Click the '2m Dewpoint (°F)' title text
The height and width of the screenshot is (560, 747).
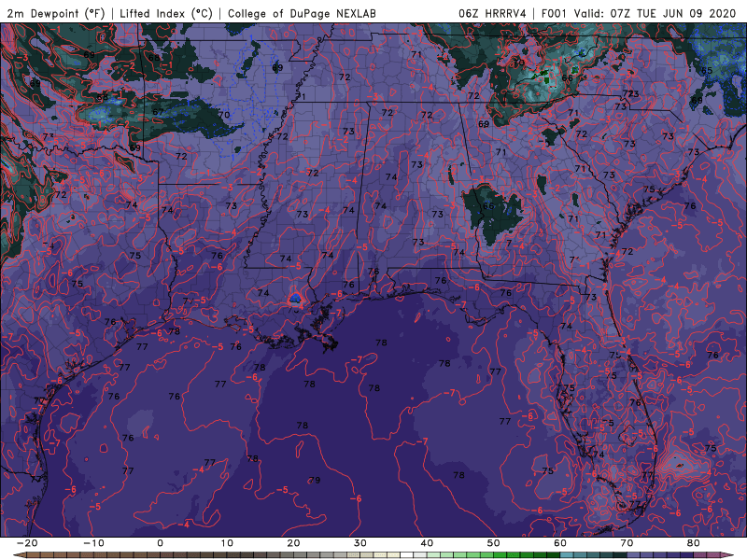55,13
